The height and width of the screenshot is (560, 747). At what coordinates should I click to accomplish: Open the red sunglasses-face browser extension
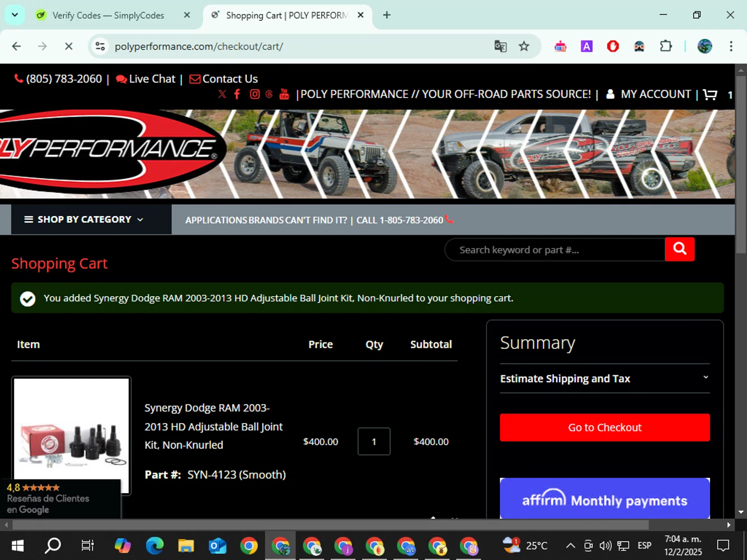coord(639,46)
